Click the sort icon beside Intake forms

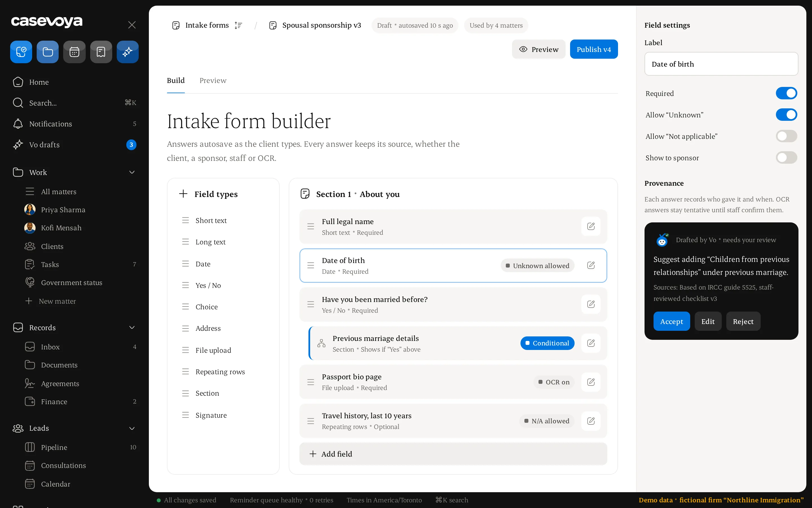238,25
